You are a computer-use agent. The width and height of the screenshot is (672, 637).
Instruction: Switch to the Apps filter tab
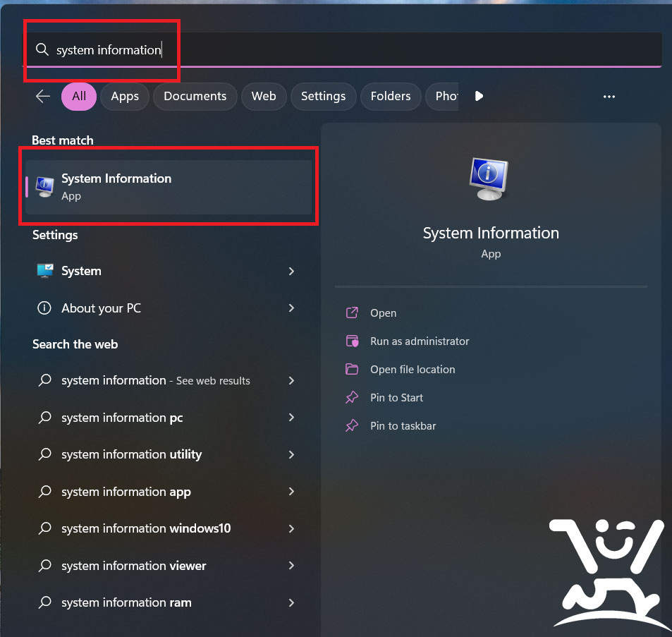(x=125, y=97)
